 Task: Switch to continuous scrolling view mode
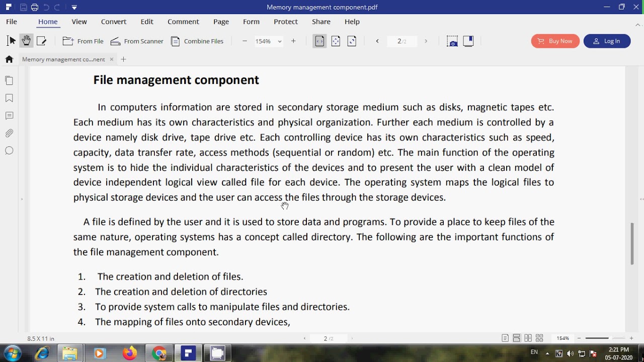coord(517,338)
